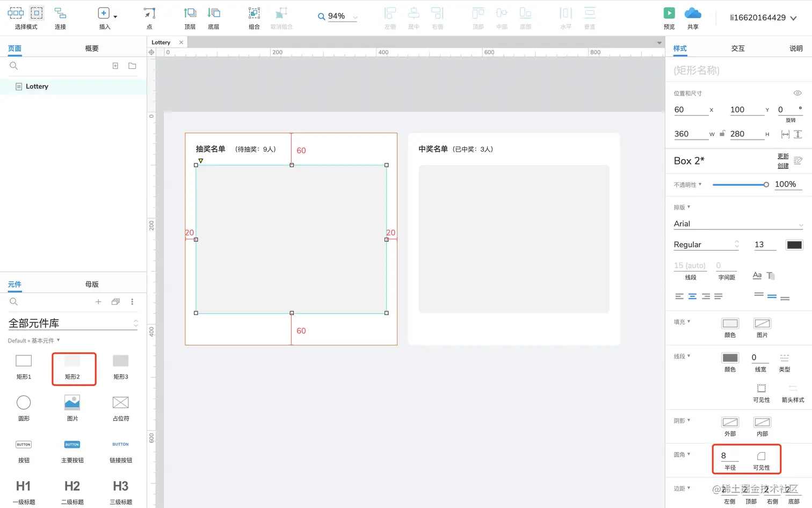812x508 pixels.
Task: Set vertical align top
Action: 759,295
